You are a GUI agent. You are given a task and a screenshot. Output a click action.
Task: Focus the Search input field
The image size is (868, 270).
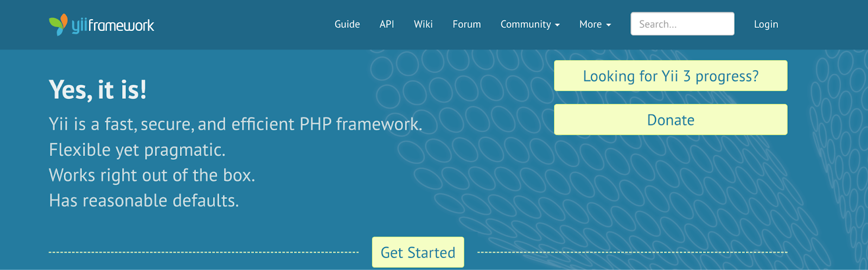682,24
